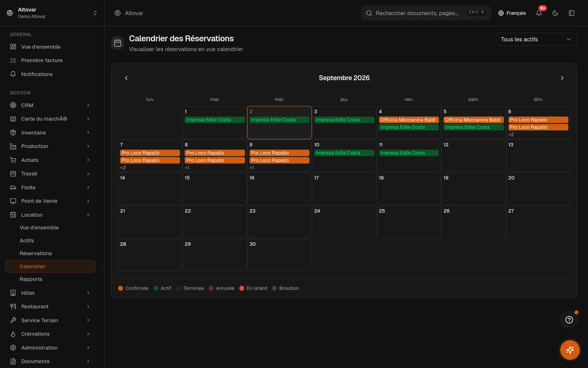Open the notifications bell icon in top bar
Viewport: 588px width, 368px height.
click(x=539, y=13)
